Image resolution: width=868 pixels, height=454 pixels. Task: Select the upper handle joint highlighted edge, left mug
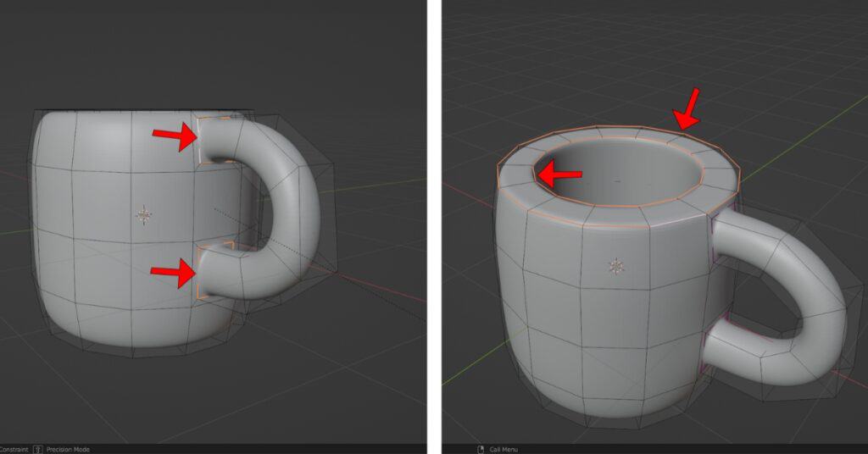tap(200, 140)
